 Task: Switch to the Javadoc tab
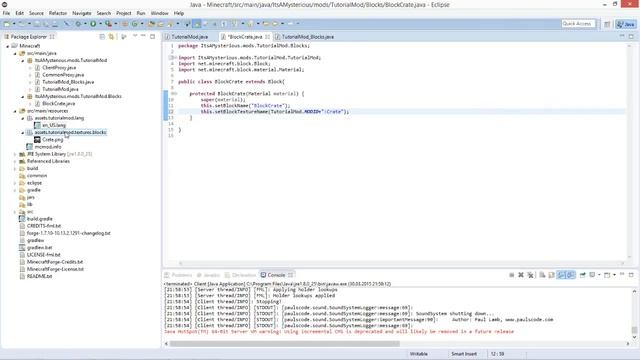click(x=208, y=275)
